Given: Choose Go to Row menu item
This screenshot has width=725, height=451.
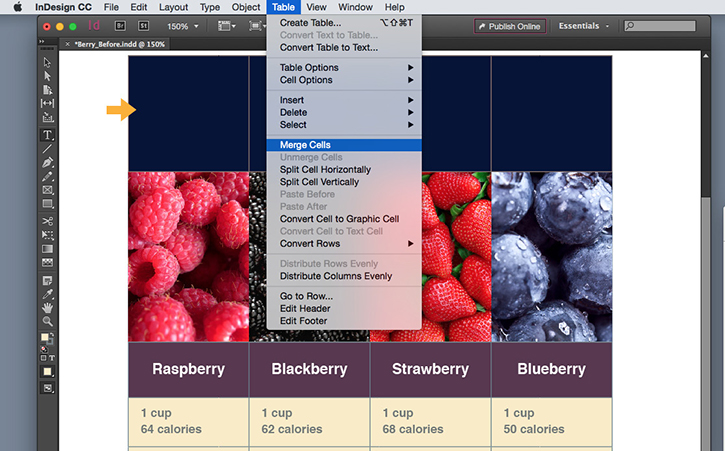Looking at the screenshot, I should pos(344,296).
